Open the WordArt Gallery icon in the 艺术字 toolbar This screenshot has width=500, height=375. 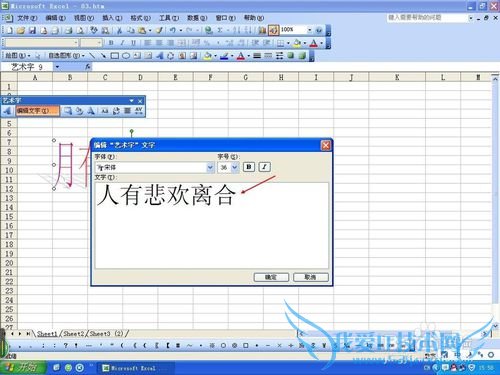coord(68,111)
